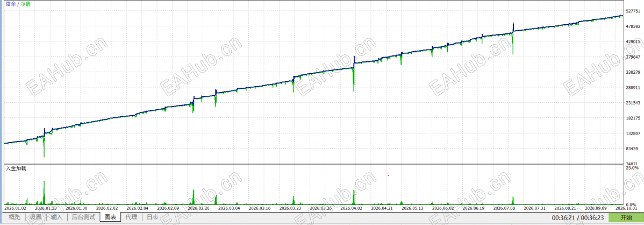Switch to the 代理 tab

coord(131,217)
